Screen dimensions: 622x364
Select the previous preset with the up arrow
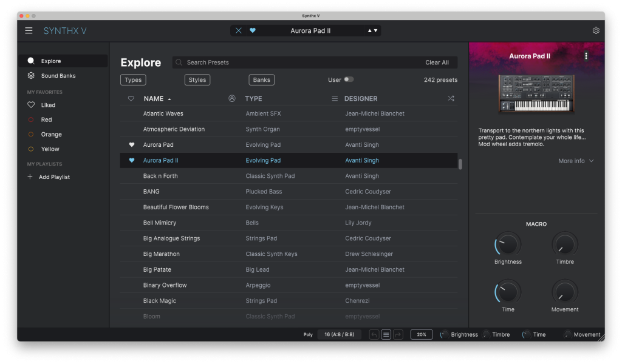click(370, 30)
